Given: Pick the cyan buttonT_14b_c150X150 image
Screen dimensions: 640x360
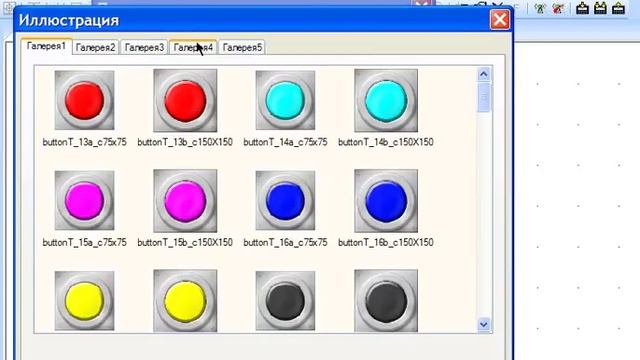Looking at the screenshot, I should [386, 100].
